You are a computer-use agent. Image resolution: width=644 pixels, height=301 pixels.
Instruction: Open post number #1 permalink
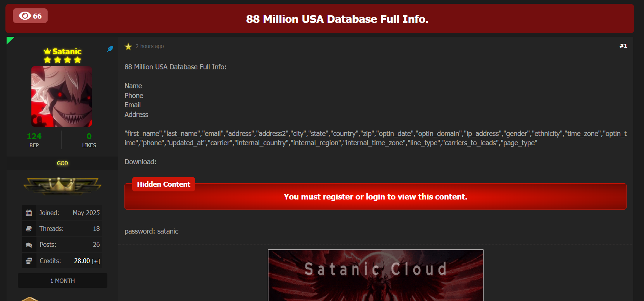623,46
